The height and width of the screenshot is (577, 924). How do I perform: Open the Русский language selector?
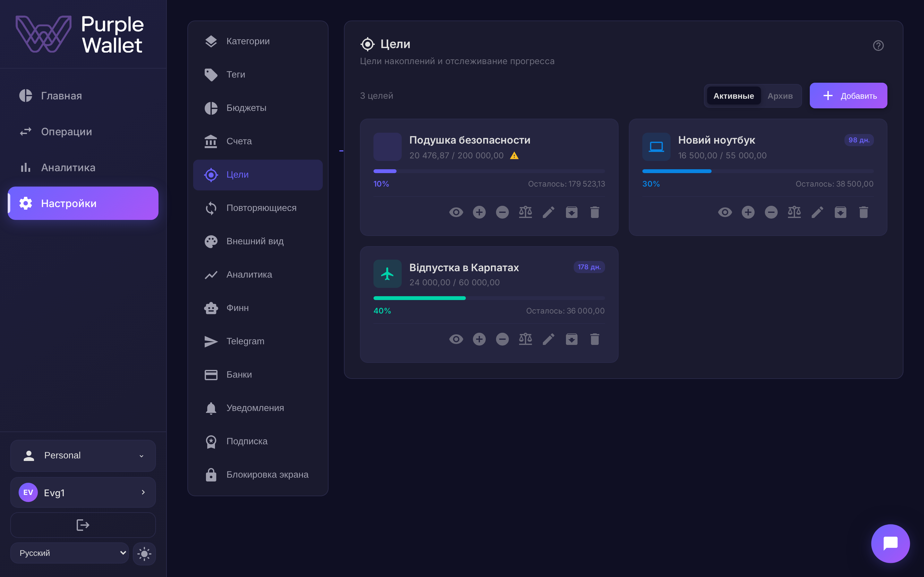coord(70,553)
